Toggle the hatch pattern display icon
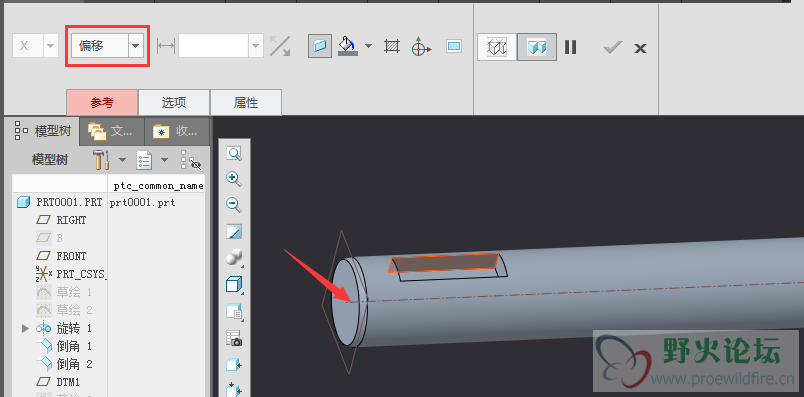Screen dimensions: 804x397 click(x=392, y=47)
